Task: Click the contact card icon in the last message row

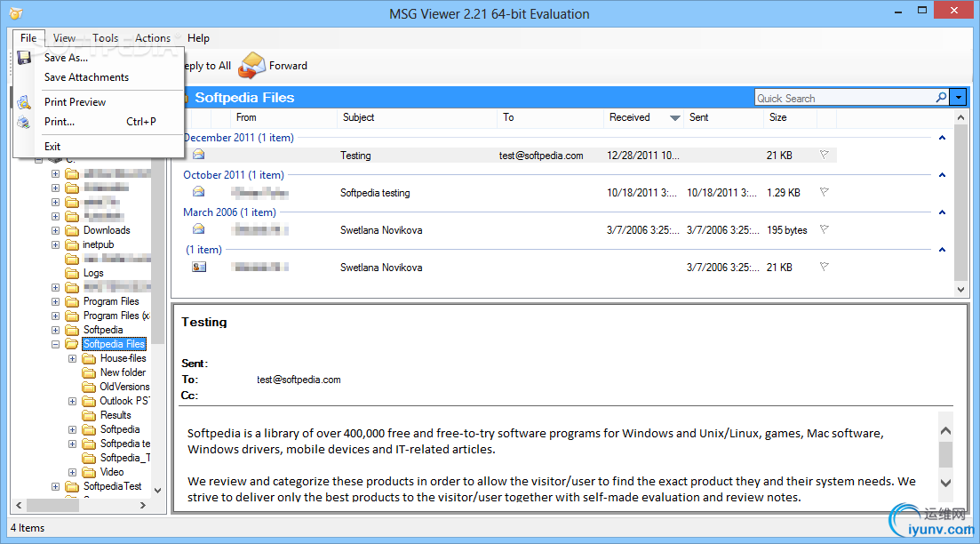Action: click(199, 267)
